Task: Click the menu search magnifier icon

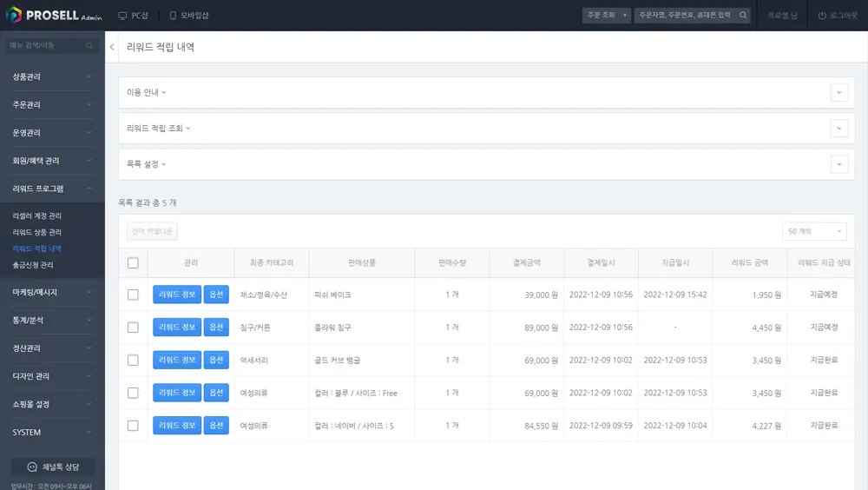Action: (89, 45)
